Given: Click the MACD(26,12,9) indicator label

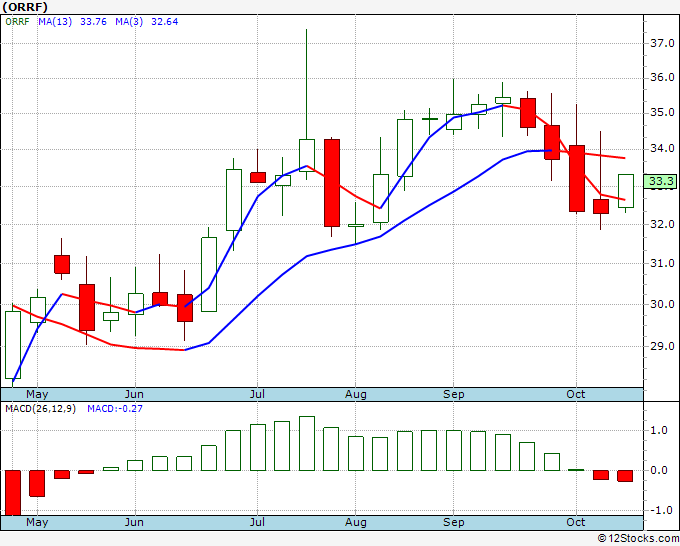Looking at the screenshot, I should [40, 409].
